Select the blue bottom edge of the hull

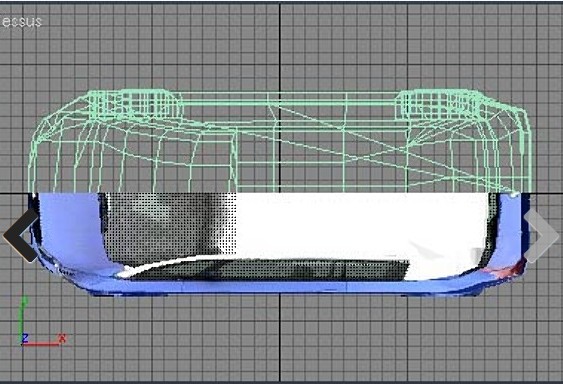[280, 287]
